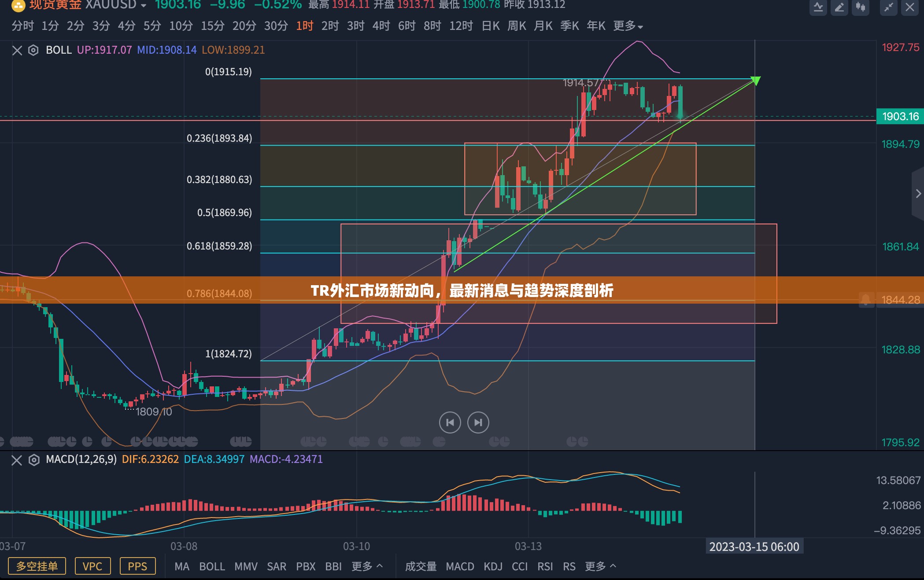This screenshot has width=924, height=580.
Task: Open MACD indicator settings hexagon icon
Action: (34, 460)
